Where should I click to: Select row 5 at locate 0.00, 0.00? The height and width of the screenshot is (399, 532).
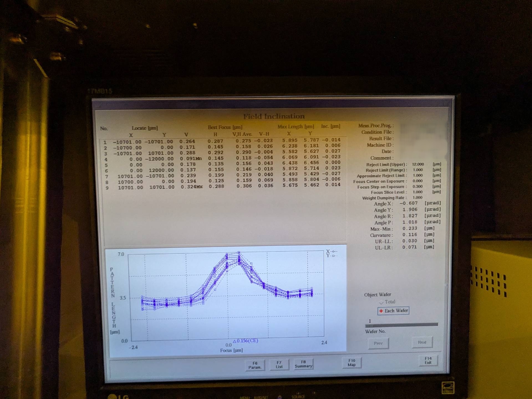(x=222, y=164)
